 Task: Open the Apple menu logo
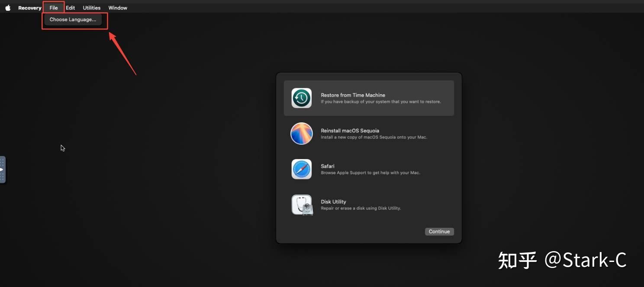click(x=8, y=8)
